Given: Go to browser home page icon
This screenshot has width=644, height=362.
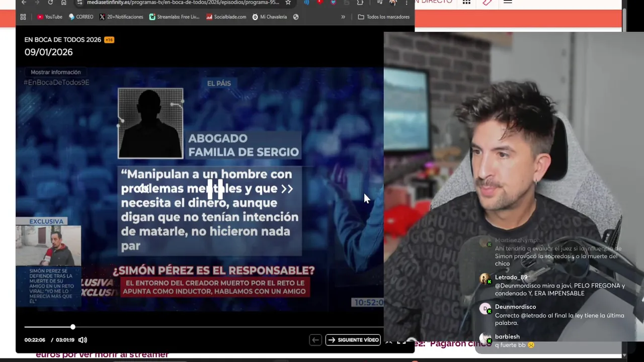Looking at the screenshot, I should pyautogui.click(x=63, y=3).
